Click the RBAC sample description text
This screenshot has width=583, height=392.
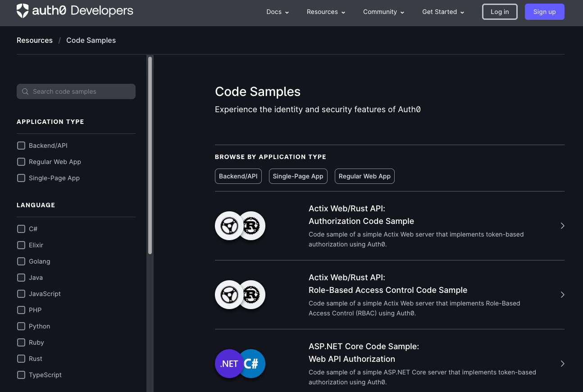tap(414, 308)
